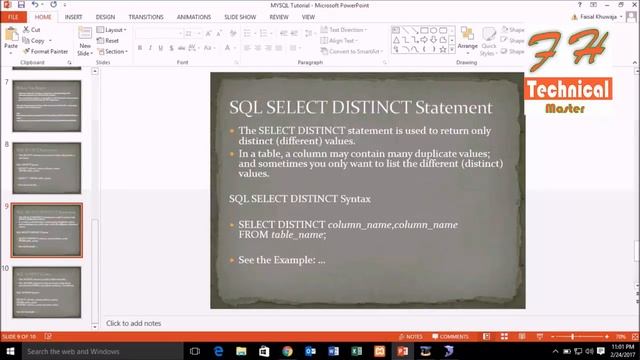Open the SLIDE SHOW tab
Viewport: 640px width, 360px height.
click(240, 17)
